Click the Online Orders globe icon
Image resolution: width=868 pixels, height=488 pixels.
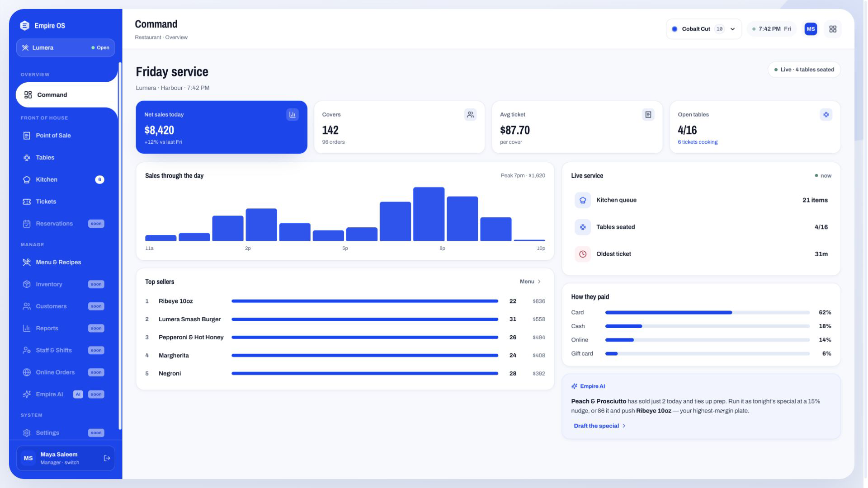click(x=27, y=372)
